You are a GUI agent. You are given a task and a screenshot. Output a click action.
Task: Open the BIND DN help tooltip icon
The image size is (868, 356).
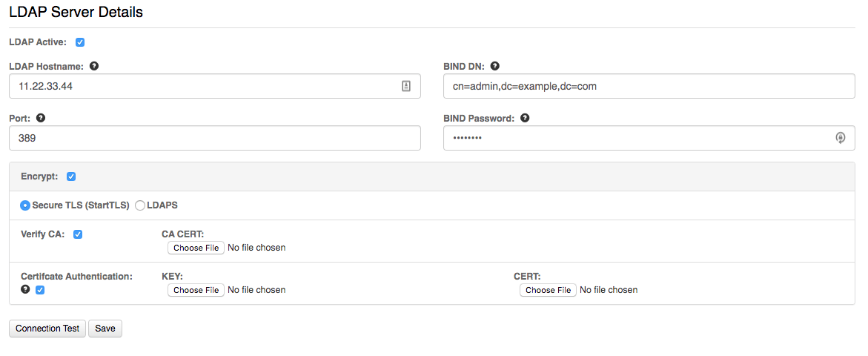[x=495, y=66]
